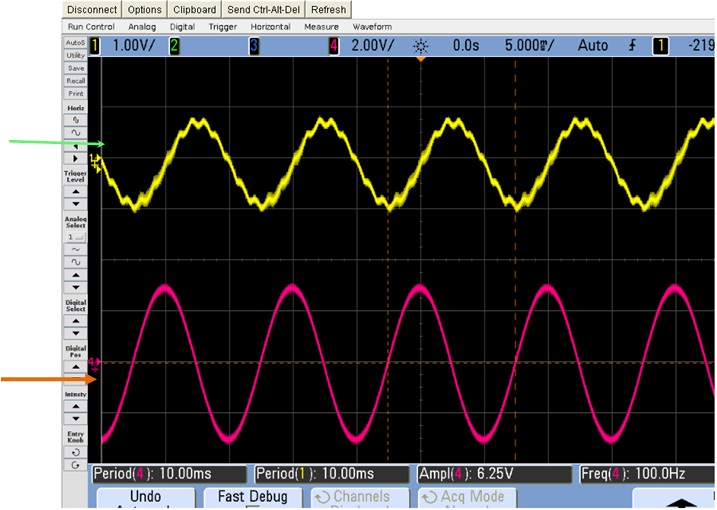Viewport: 717px width, 510px height.
Task: Click the Disconnect button
Action: (92, 10)
